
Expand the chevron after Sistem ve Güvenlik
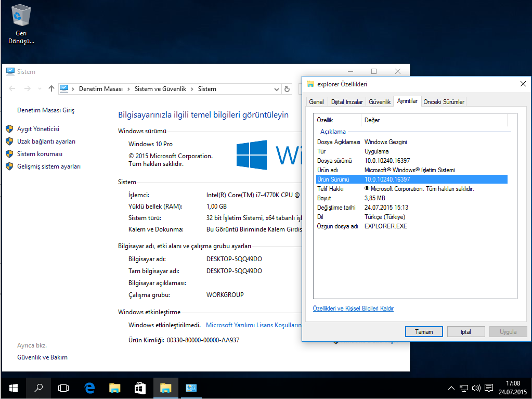coord(192,89)
